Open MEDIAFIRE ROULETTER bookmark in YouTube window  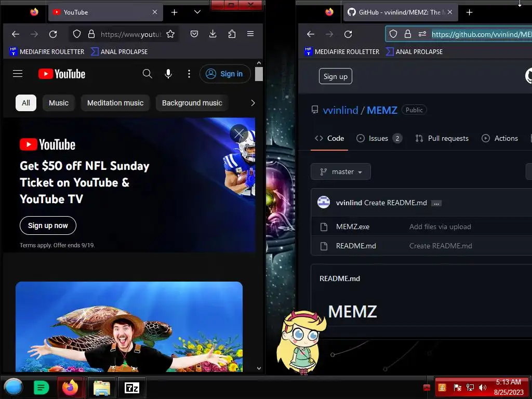click(x=47, y=51)
